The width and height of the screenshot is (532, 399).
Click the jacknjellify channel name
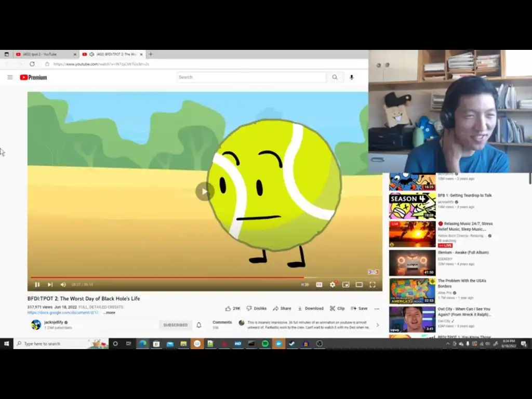[x=54, y=322]
